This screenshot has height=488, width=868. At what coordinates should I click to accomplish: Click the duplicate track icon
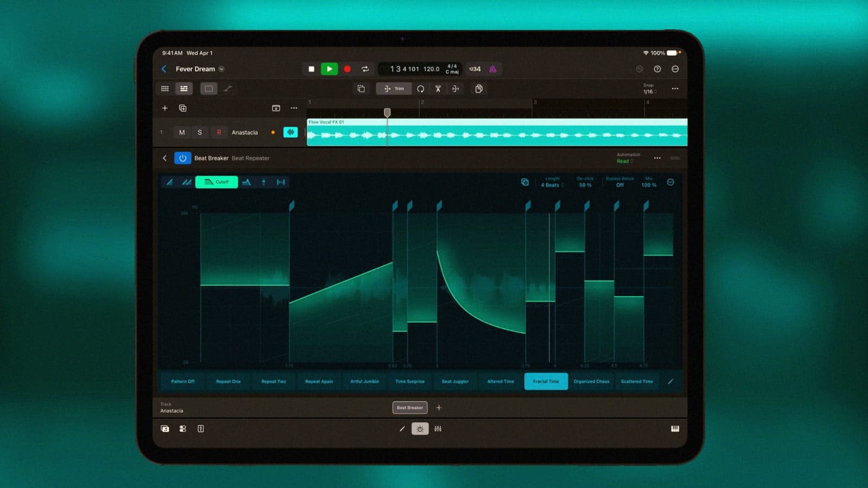(183, 108)
